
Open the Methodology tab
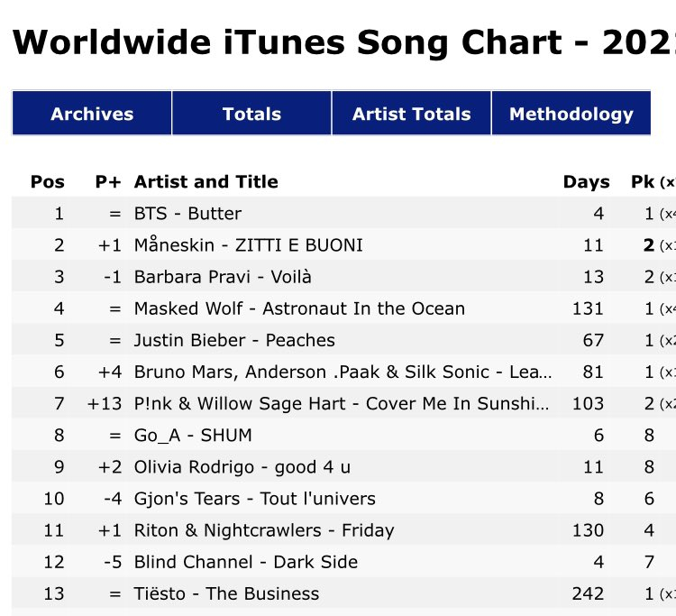pos(571,114)
